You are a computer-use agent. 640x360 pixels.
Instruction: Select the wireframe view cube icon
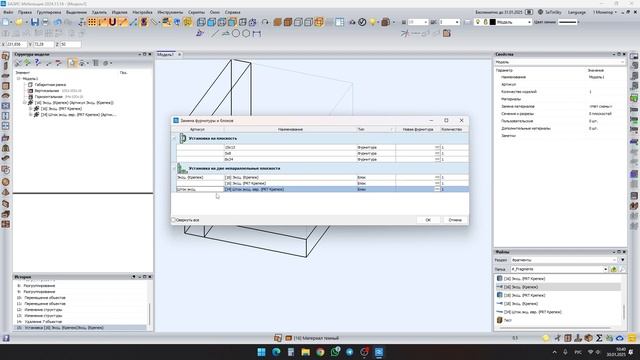click(x=201, y=22)
